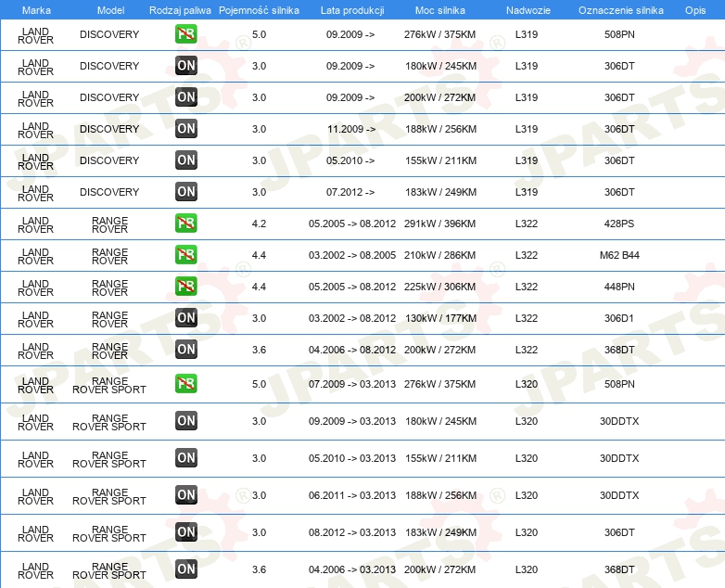Click LAND ROVER brand in the M62 B44 row
Screen dimensions: 725x588
tap(35, 256)
